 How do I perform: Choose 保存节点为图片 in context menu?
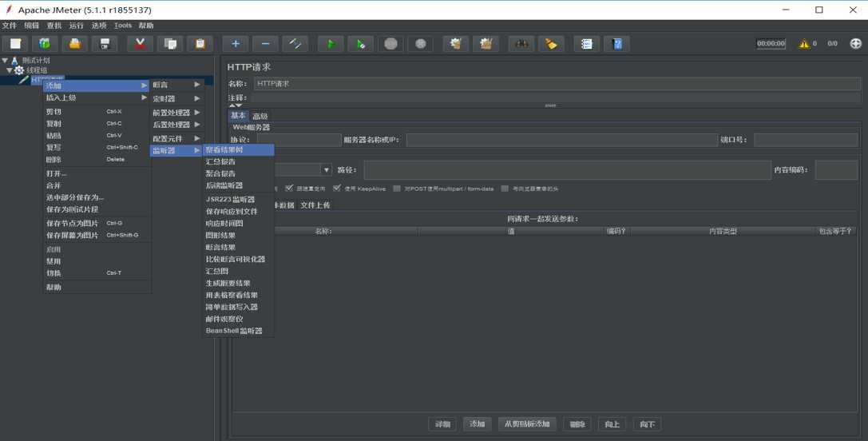pos(97,223)
